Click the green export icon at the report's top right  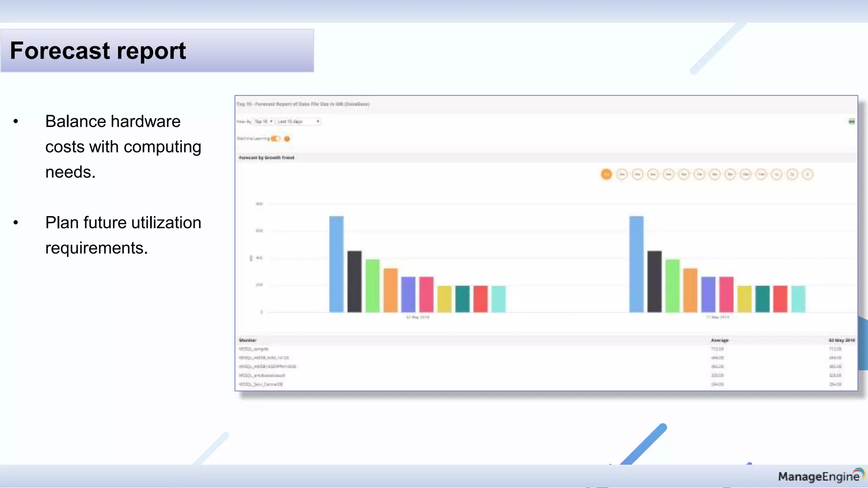(851, 122)
